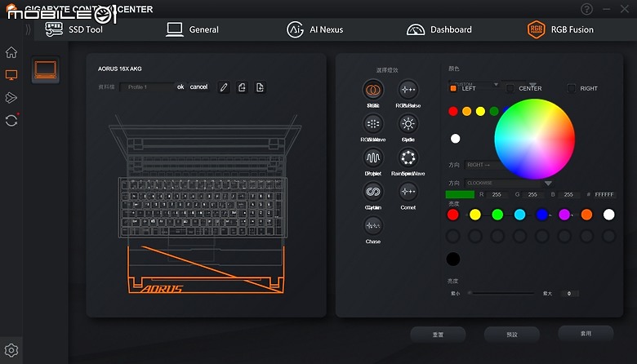The height and width of the screenshot is (364, 637).
Task: Select cyan swatch in palette row
Action: coord(519,215)
